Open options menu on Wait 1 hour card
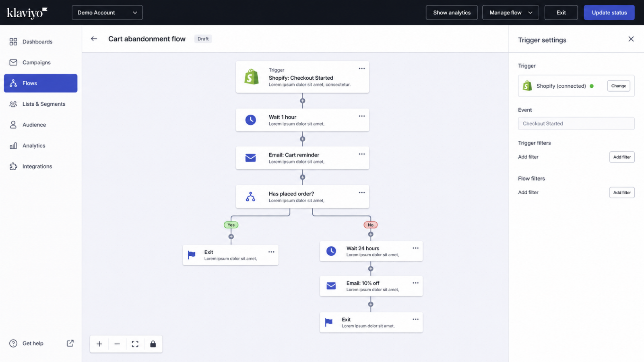Image resolution: width=644 pixels, height=362 pixels. click(x=362, y=116)
